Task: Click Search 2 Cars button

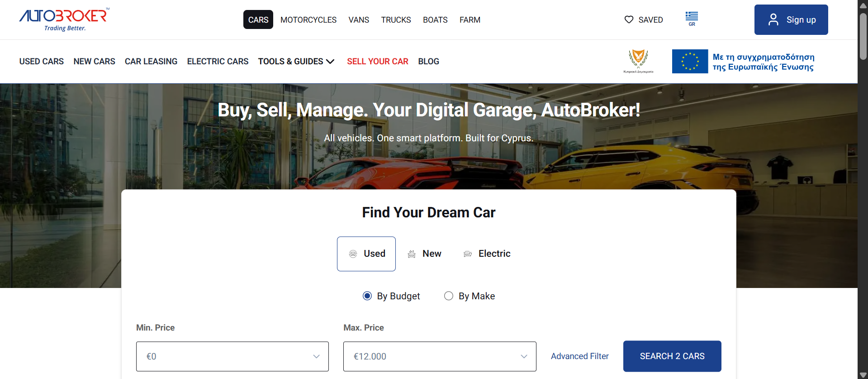Action: [x=672, y=356]
